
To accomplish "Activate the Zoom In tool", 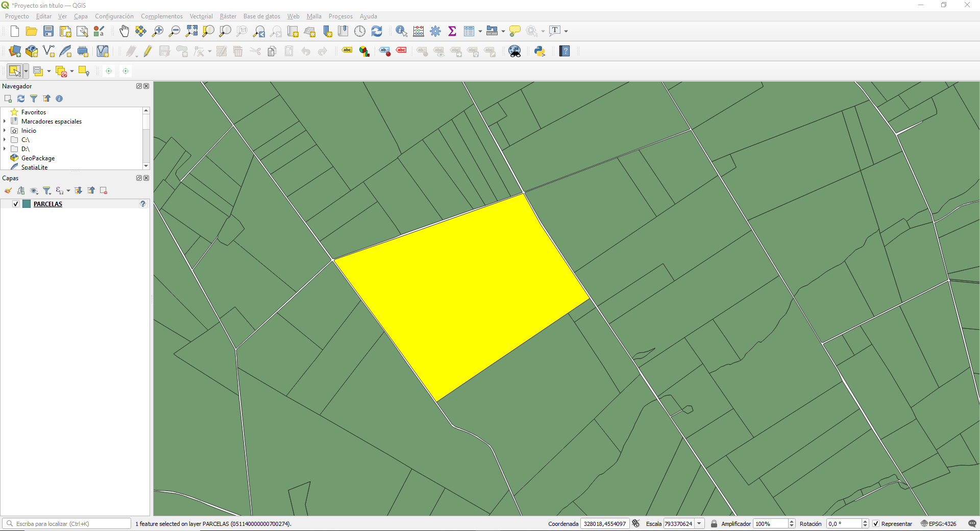I will point(157,31).
